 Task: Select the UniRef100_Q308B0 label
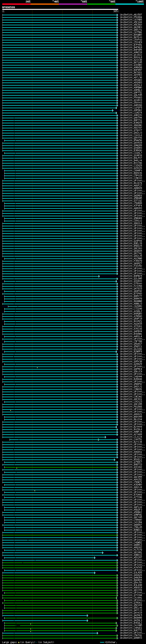(131, 65)
